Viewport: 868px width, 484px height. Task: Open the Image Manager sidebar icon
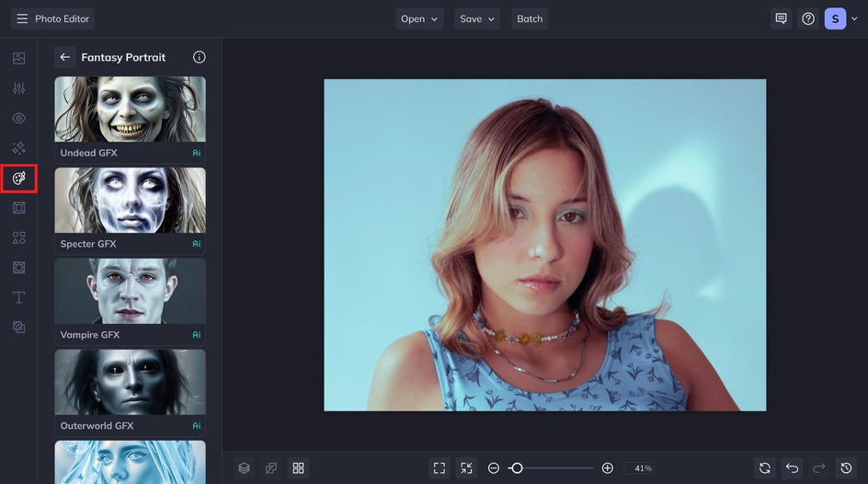(x=18, y=58)
